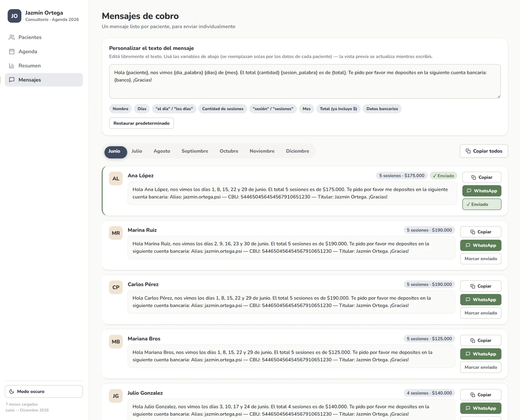Click Restaurar predeterminado

pos(141,123)
